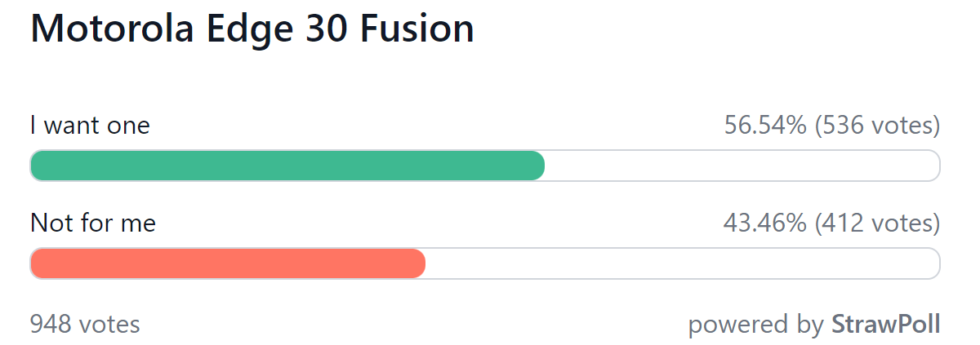Click the far right end of the "I want one" track
The width and height of the screenshot is (980, 345).
pyautogui.click(x=933, y=166)
